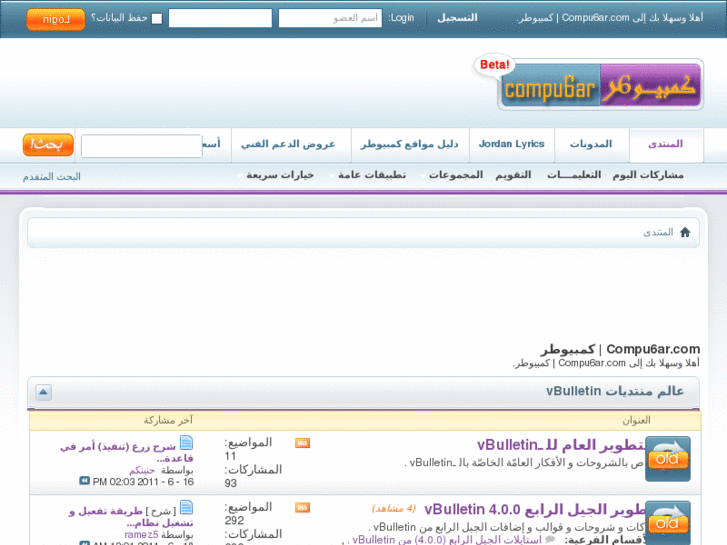Click the Compu6ar Beta logo
727x545 pixels.
[589, 83]
